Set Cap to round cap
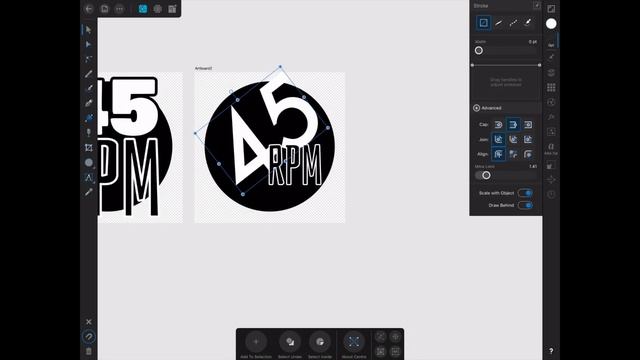 click(x=498, y=124)
